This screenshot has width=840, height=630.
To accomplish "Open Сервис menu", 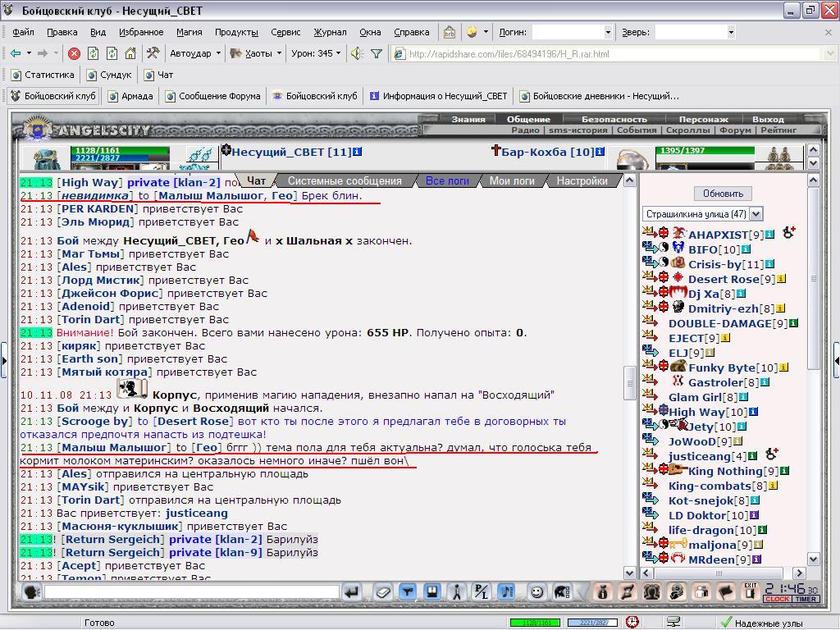I will (285, 32).
